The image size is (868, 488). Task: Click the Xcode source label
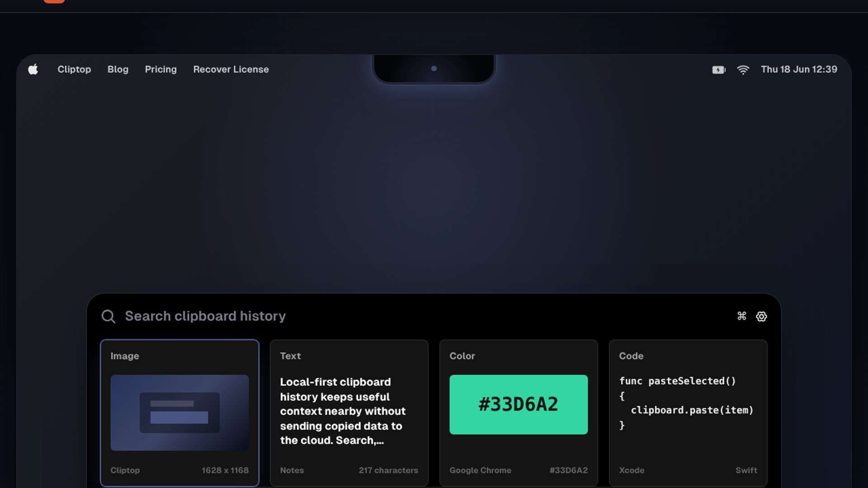click(x=632, y=470)
